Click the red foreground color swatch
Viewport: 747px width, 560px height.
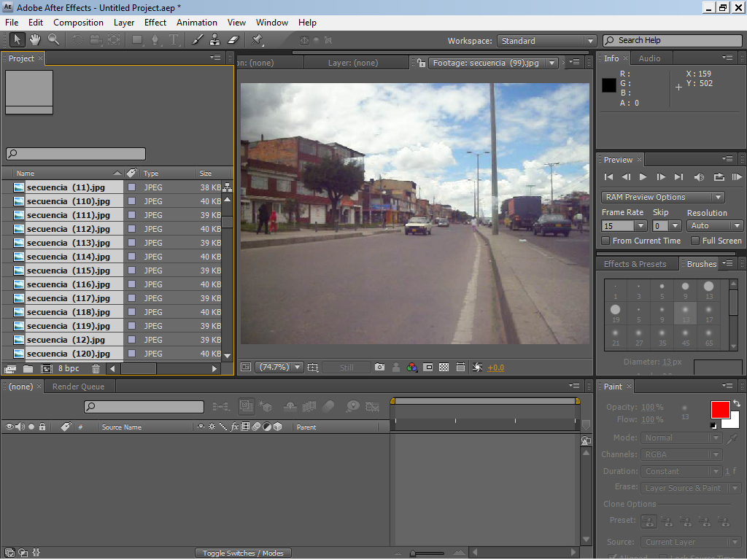pyautogui.click(x=720, y=410)
